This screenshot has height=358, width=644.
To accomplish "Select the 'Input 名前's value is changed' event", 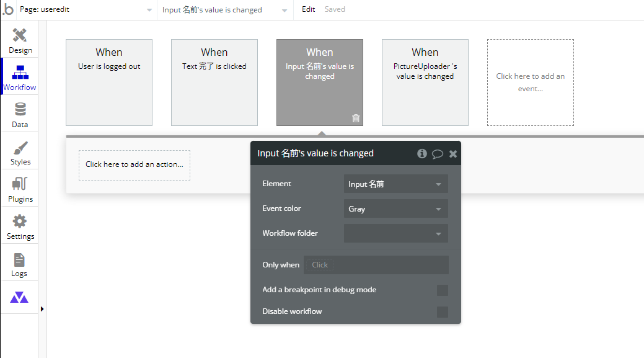I will tap(320, 83).
